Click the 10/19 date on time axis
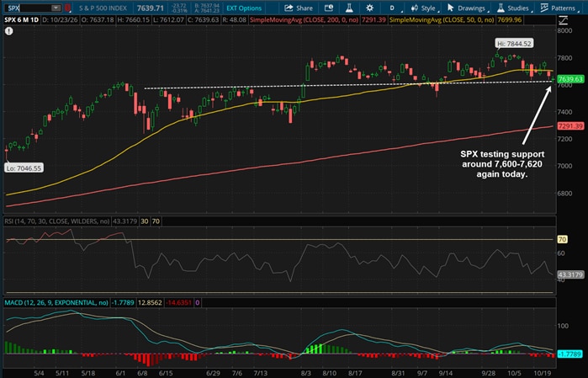The image size is (588, 378). pyautogui.click(x=543, y=373)
